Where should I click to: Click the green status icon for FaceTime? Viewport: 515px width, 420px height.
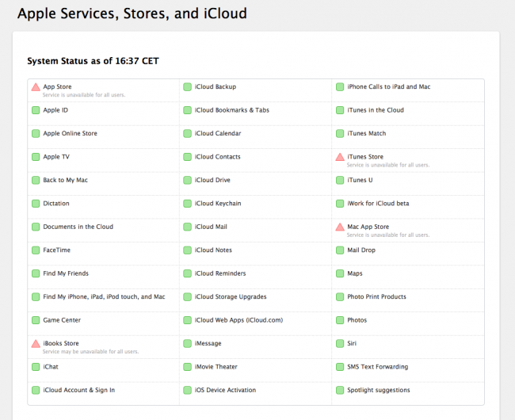36,250
